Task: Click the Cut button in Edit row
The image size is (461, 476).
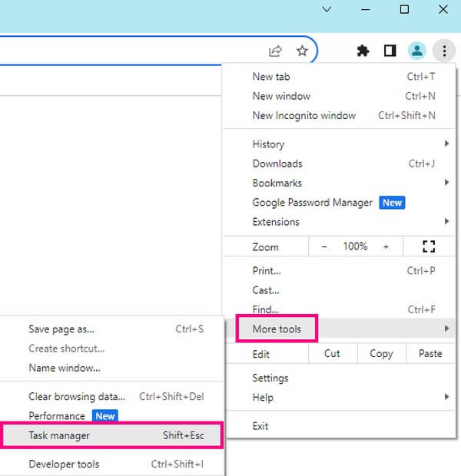Action: tap(332, 354)
